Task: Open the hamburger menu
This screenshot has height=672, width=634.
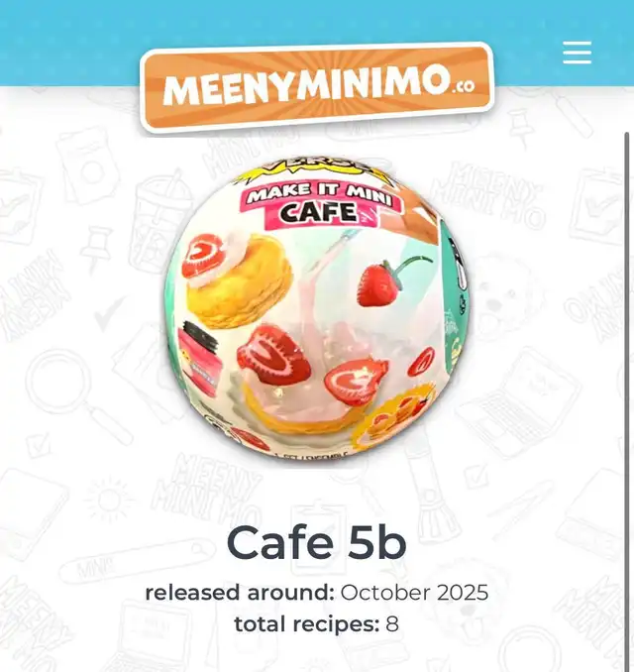Action: click(x=577, y=53)
